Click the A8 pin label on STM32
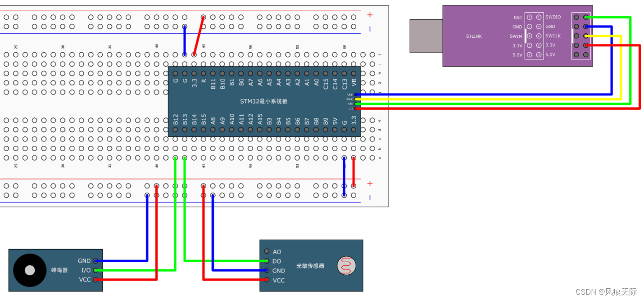 point(213,121)
